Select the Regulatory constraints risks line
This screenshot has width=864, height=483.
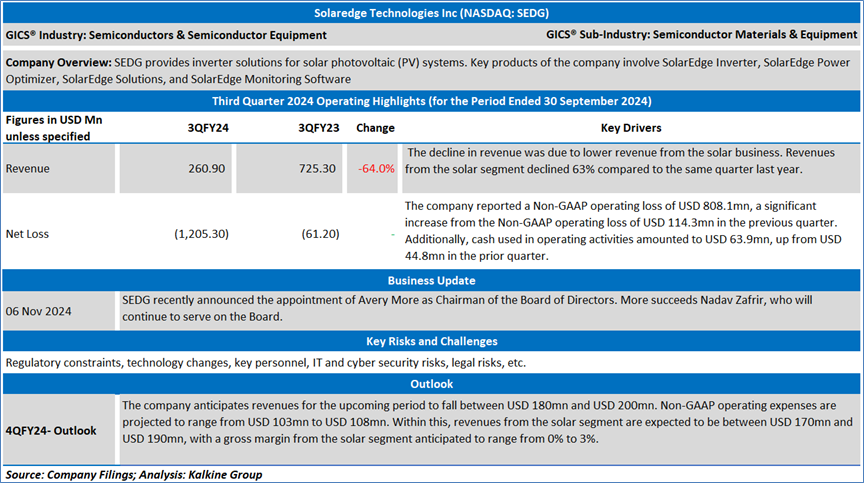pyautogui.click(x=266, y=363)
